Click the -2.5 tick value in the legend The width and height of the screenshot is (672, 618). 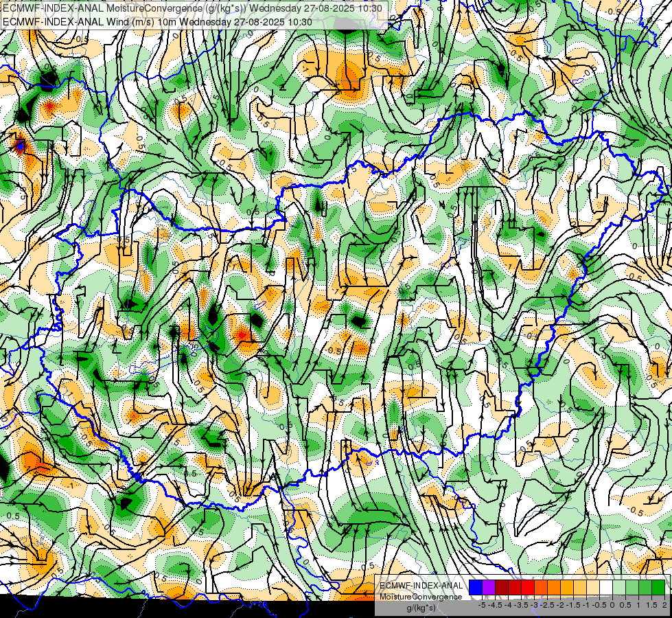(x=547, y=605)
